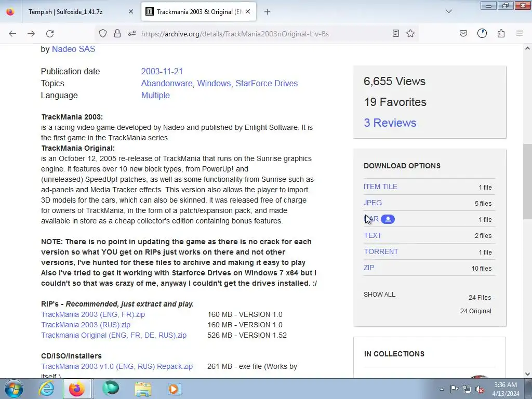The image size is (532, 399).
Task: Open a new browser tab
Action: (268, 12)
